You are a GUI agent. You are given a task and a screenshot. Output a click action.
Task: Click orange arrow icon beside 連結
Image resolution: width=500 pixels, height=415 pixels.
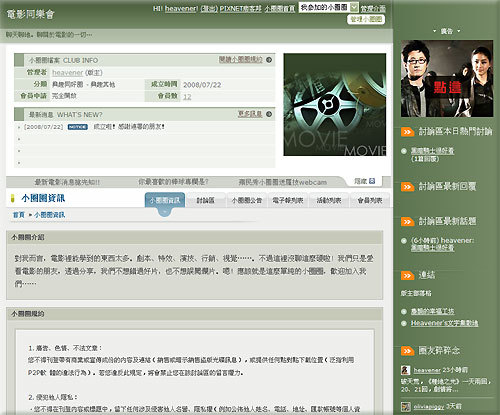pyautogui.click(x=407, y=275)
